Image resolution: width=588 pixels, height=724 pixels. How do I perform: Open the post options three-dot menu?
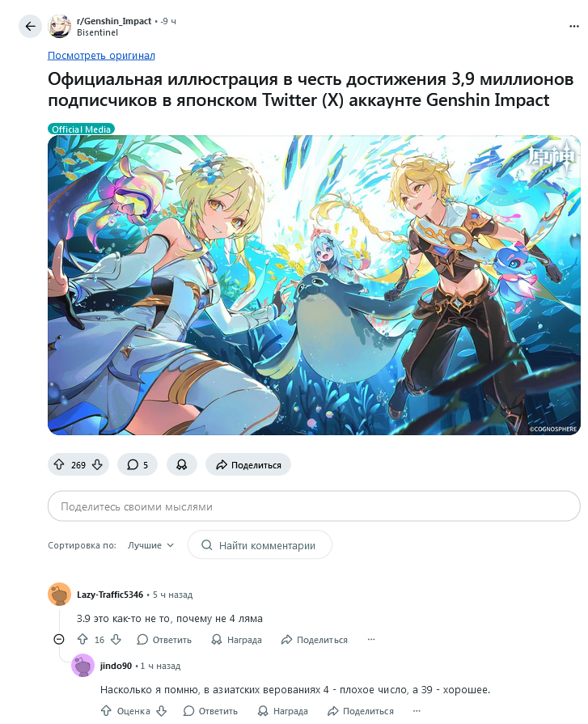(x=573, y=27)
